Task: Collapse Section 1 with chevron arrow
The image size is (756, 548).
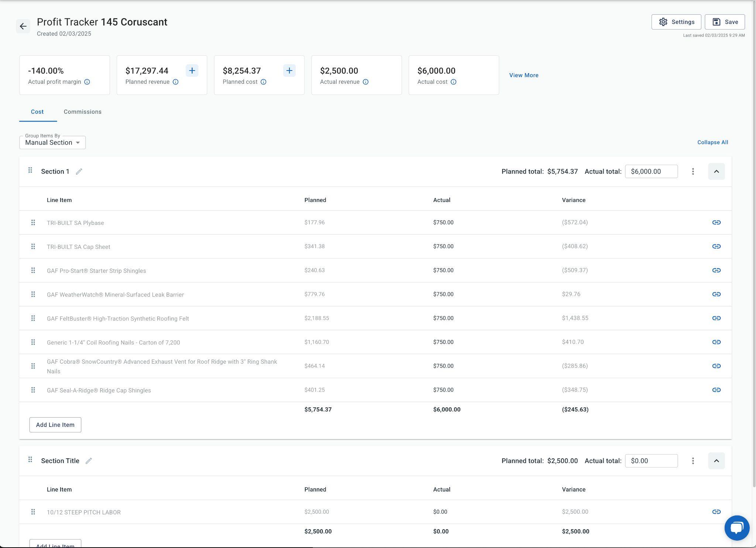Action: [x=716, y=171]
